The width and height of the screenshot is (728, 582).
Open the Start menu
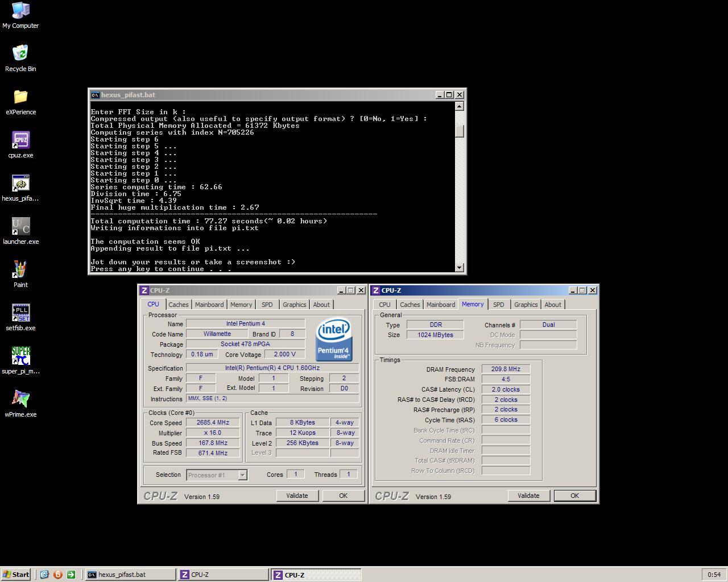coord(16,575)
